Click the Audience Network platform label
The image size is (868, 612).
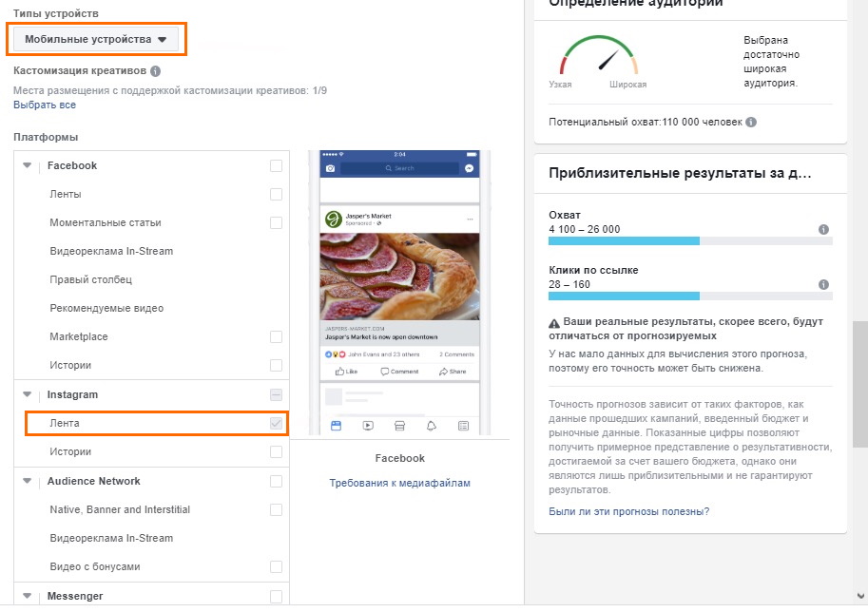click(93, 481)
